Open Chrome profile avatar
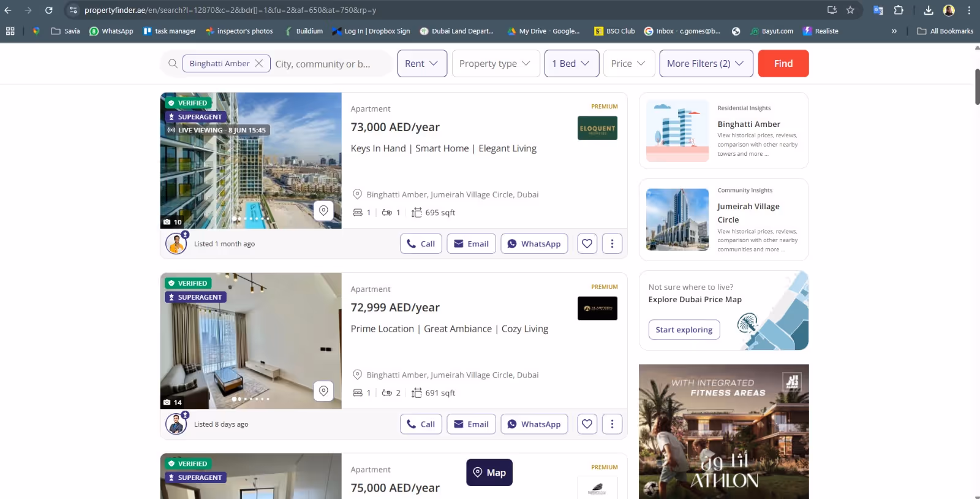The image size is (980, 499). (949, 10)
